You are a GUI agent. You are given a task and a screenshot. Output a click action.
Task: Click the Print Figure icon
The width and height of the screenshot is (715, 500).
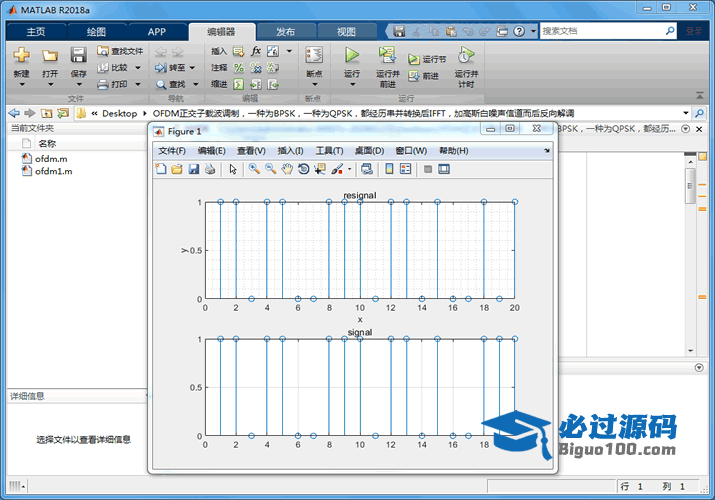210,169
